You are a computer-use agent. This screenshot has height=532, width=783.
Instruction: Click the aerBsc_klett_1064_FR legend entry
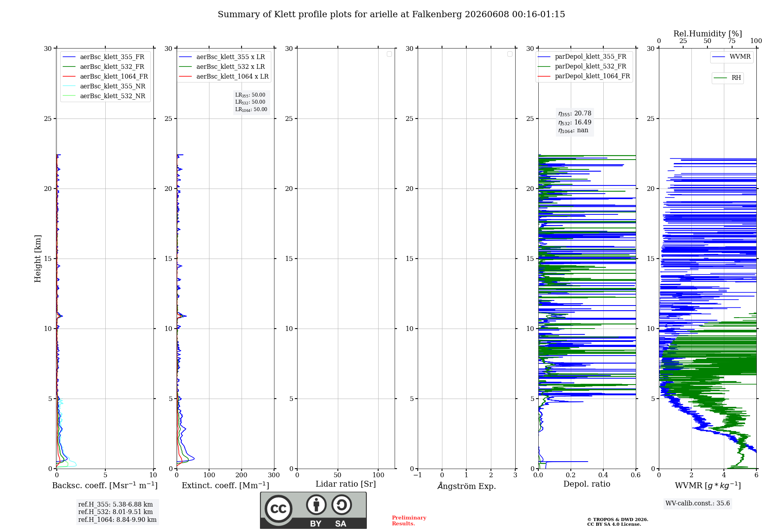(106, 77)
